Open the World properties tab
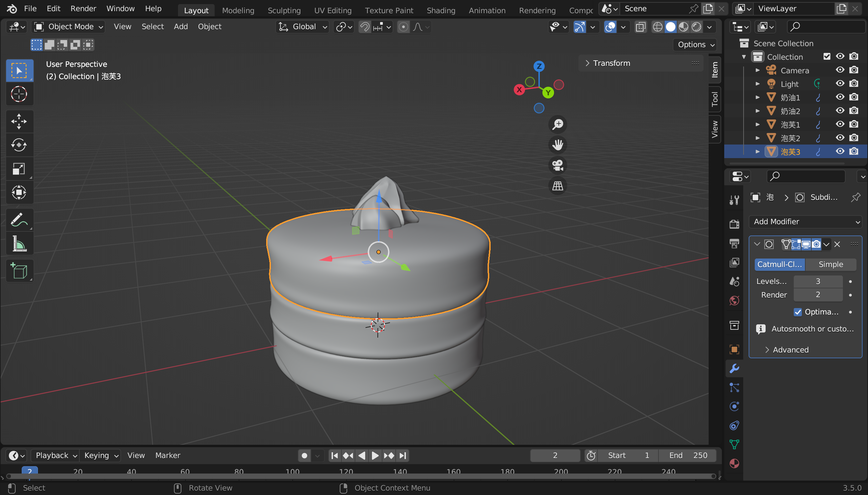The width and height of the screenshot is (868, 495). click(x=734, y=301)
